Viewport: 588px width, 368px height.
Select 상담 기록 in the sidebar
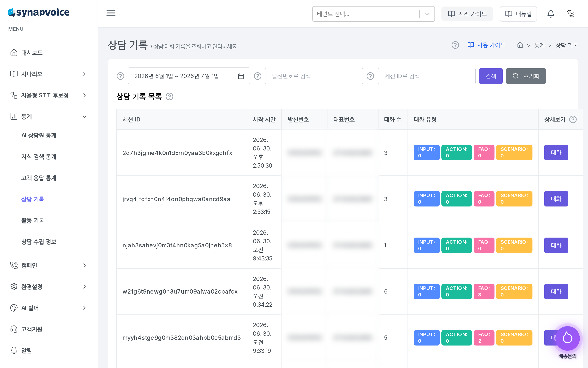tap(32, 199)
